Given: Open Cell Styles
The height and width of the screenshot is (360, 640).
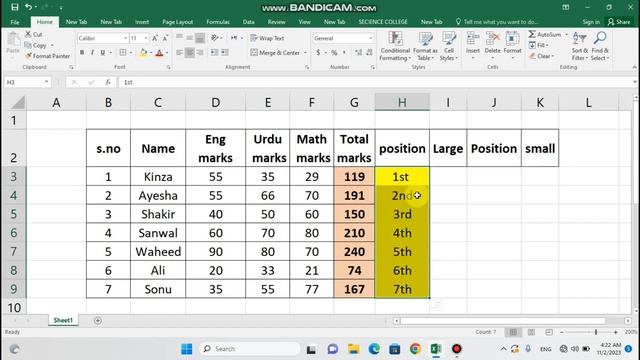Looking at the screenshot, I should [449, 46].
